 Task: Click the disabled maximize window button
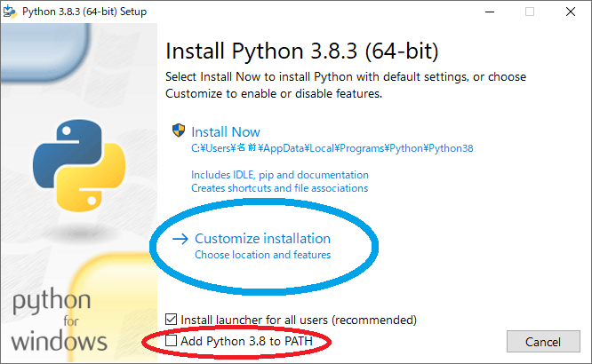point(530,12)
